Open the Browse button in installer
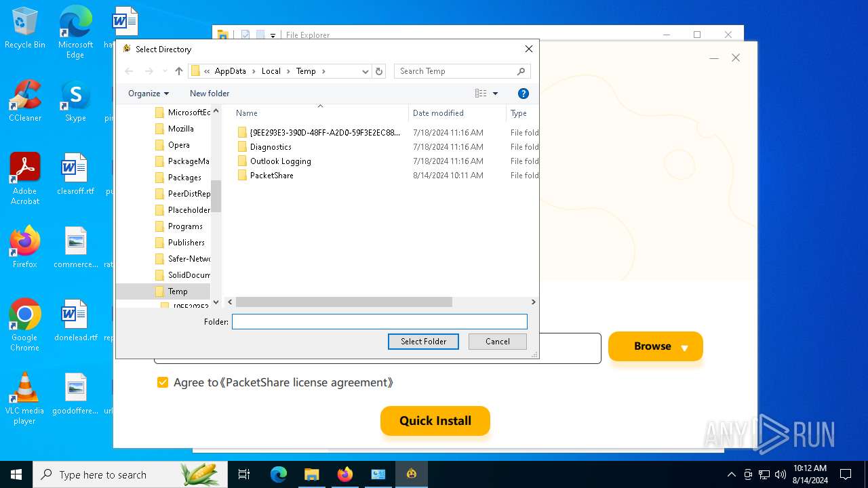 pos(655,346)
